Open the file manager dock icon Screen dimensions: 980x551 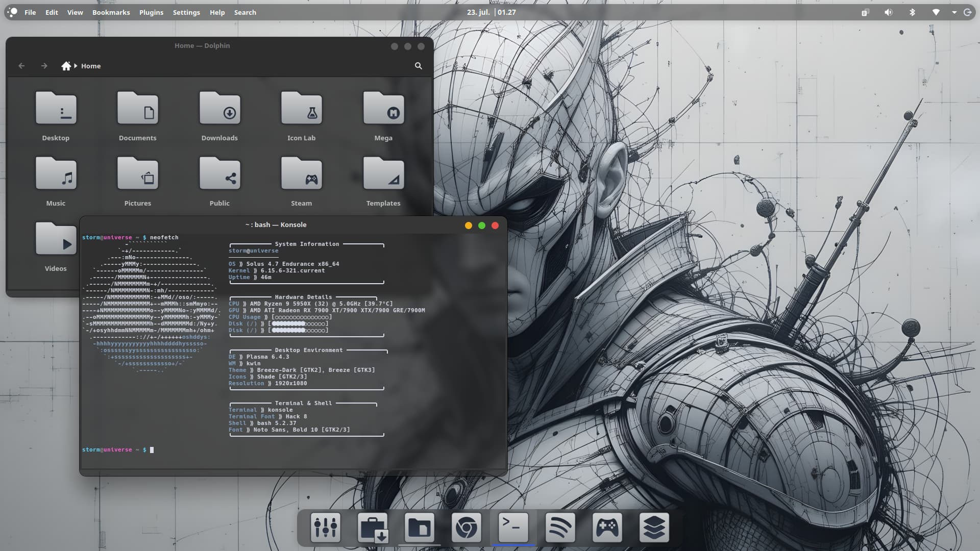[420, 527]
